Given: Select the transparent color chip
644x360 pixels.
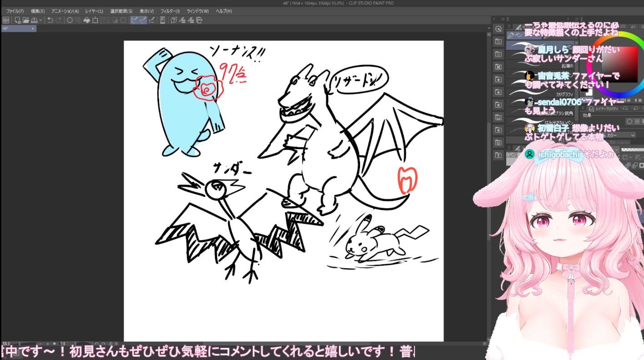Looking at the screenshot, I should point(587,99).
